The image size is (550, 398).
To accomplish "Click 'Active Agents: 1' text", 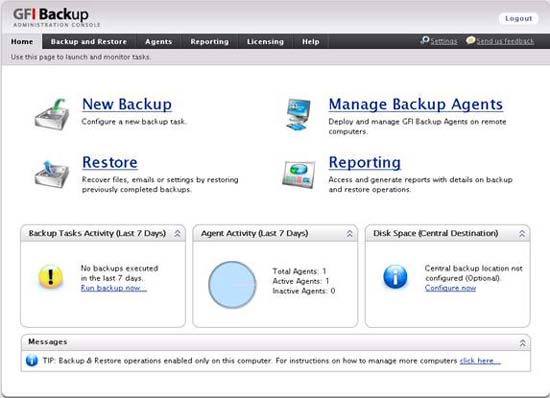I will coord(301,281).
